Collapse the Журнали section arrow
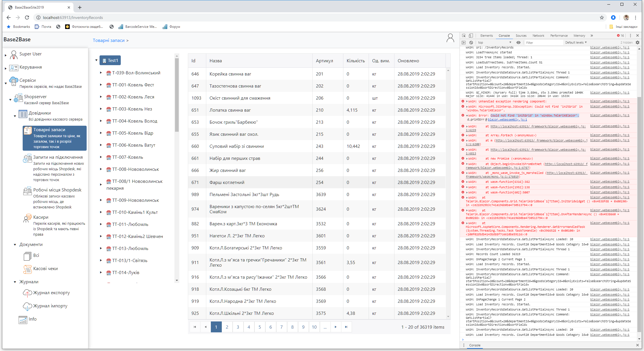Viewport: 644px width, 351px height. tap(15, 282)
